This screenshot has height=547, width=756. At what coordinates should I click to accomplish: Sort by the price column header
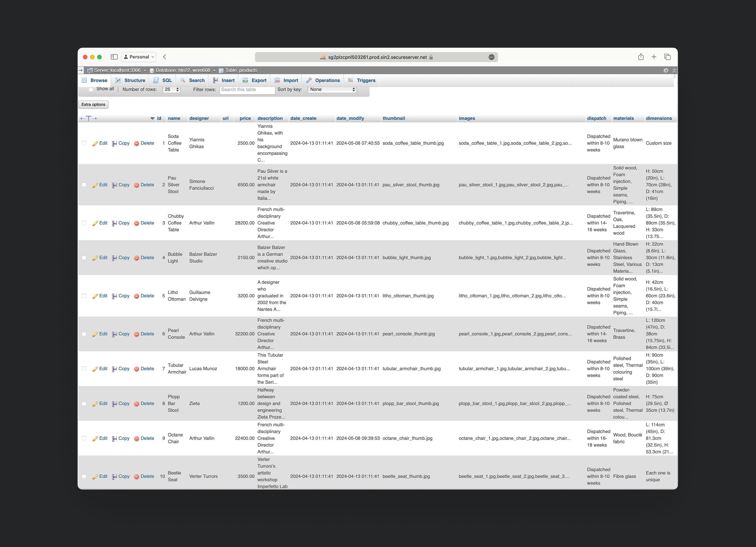(x=245, y=118)
